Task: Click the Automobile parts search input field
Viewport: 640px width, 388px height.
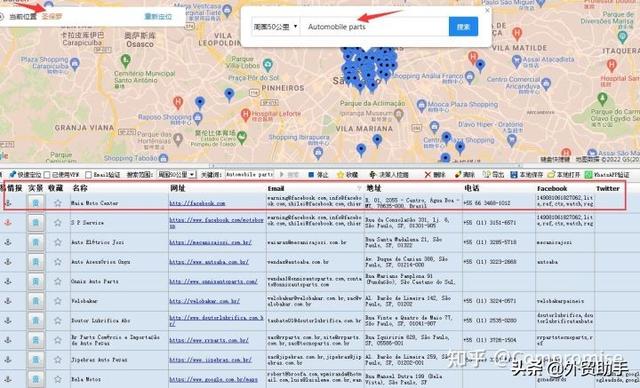Action: point(374,27)
